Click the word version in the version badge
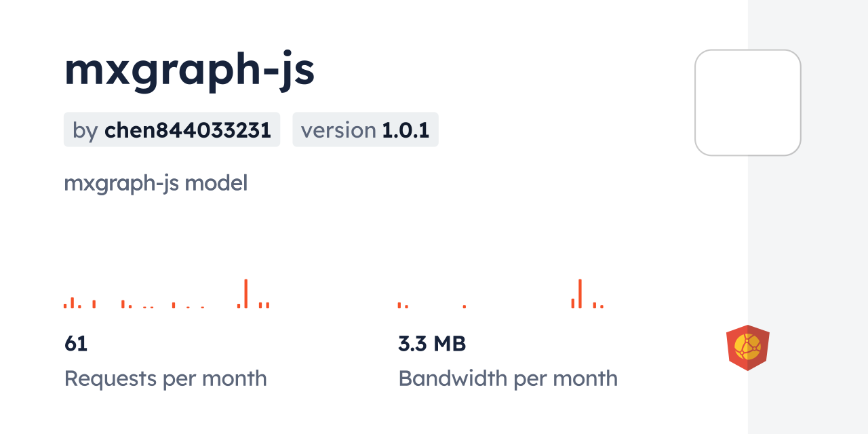This screenshot has height=434, width=868. point(338,130)
